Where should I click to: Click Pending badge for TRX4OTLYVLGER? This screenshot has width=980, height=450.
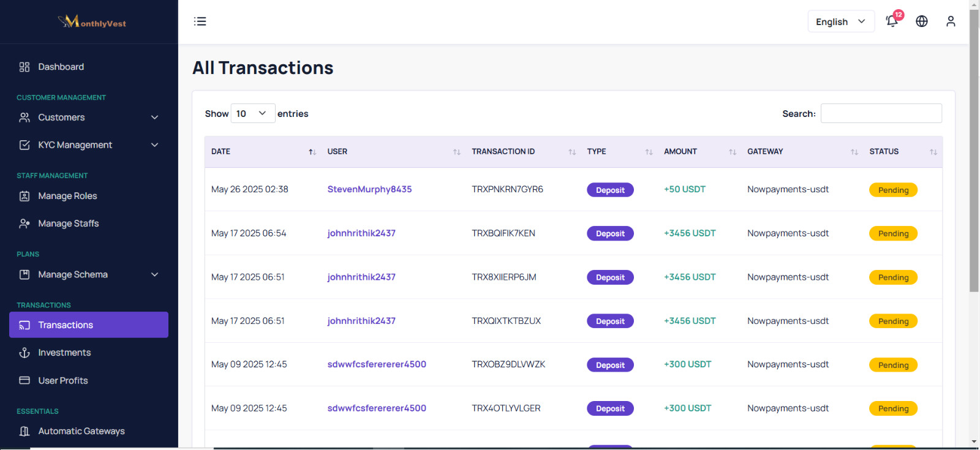(x=893, y=408)
